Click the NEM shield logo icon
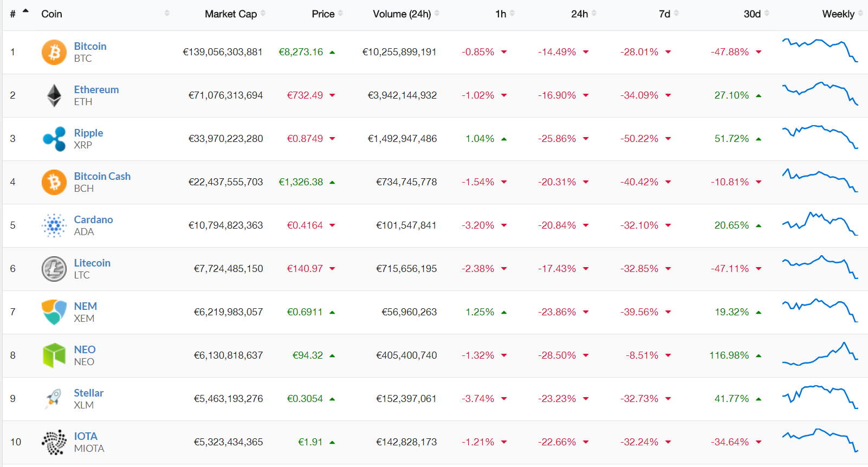This screenshot has width=868, height=467. [54, 312]
